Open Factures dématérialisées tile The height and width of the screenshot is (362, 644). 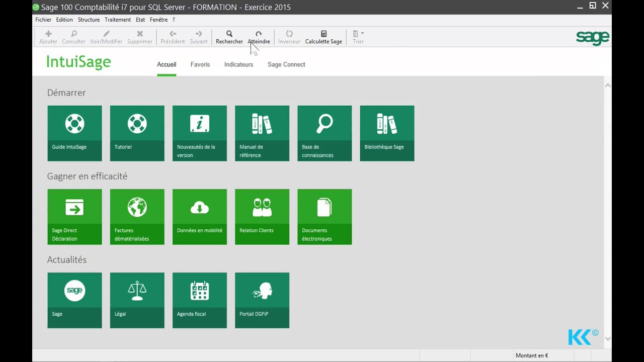137,217
